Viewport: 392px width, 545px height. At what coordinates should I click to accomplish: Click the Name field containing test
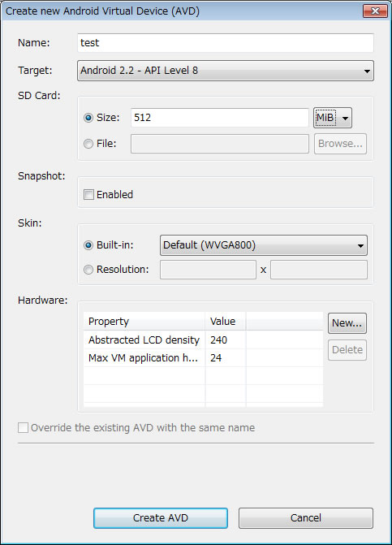coord(226,43)
